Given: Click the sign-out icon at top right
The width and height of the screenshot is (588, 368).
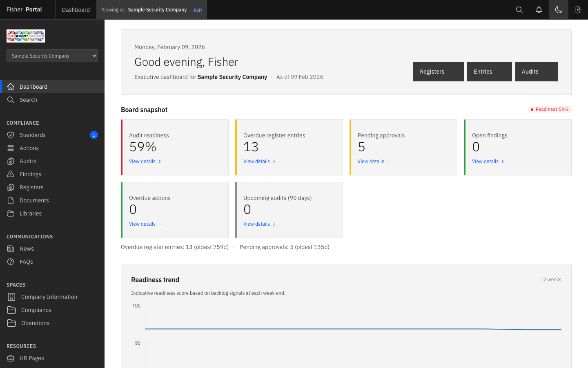Looking at the screenshot, I should (578, 9).
